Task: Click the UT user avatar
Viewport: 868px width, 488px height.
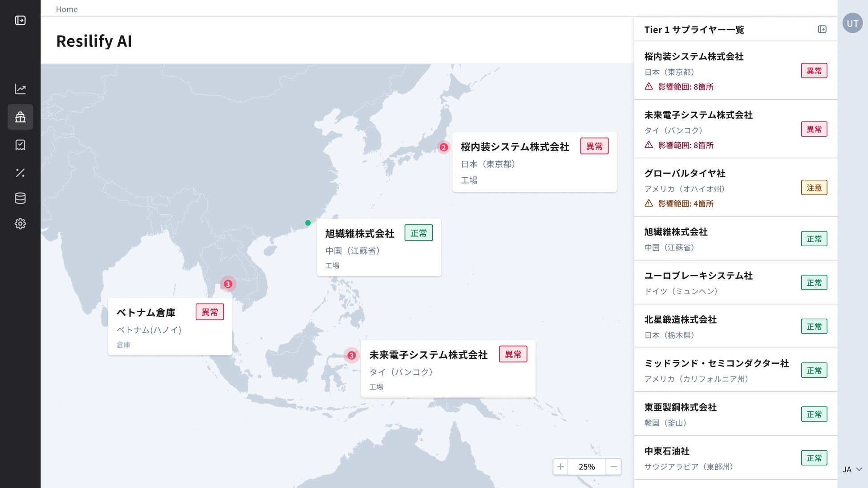Action: pyautogui.click(x=852, y=23)
